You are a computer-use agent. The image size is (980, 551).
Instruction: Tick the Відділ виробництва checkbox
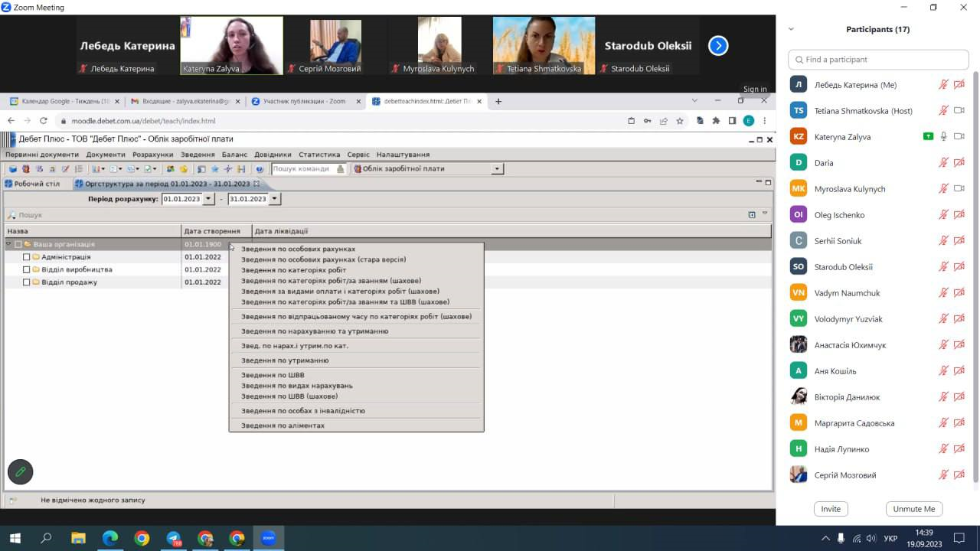(27, 269)
